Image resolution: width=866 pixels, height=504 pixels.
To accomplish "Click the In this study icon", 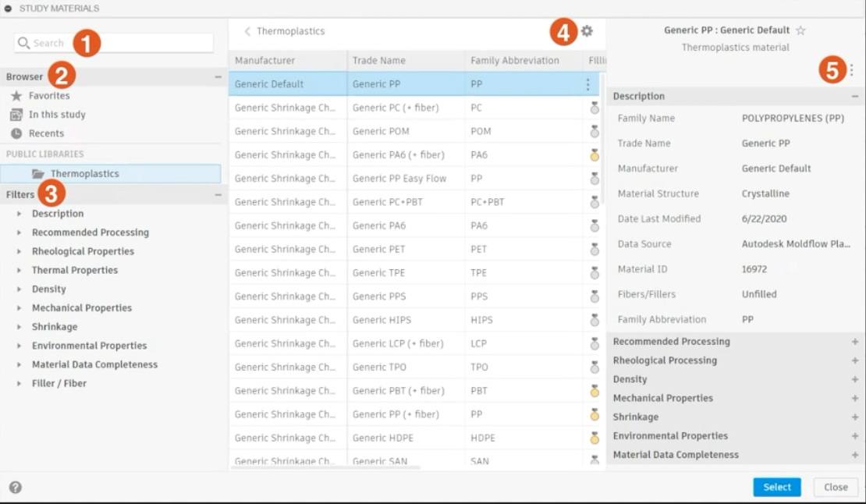I will point(16,114).
